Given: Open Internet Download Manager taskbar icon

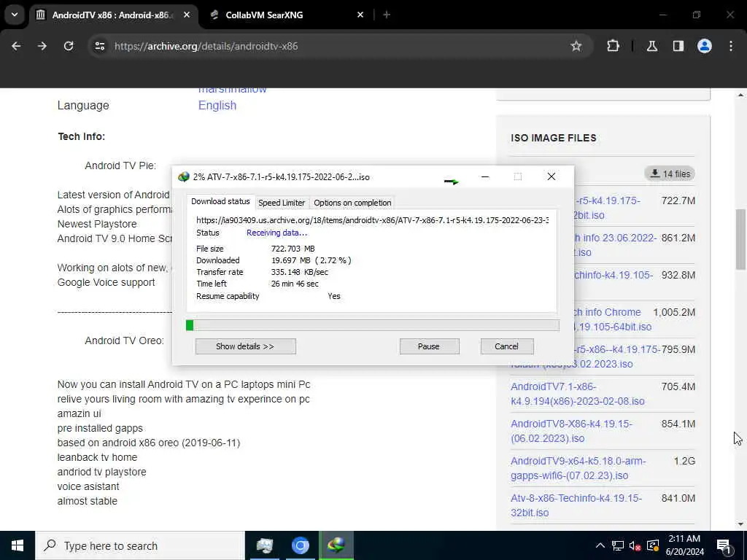Looking at the screenshot, I should 336,545.
